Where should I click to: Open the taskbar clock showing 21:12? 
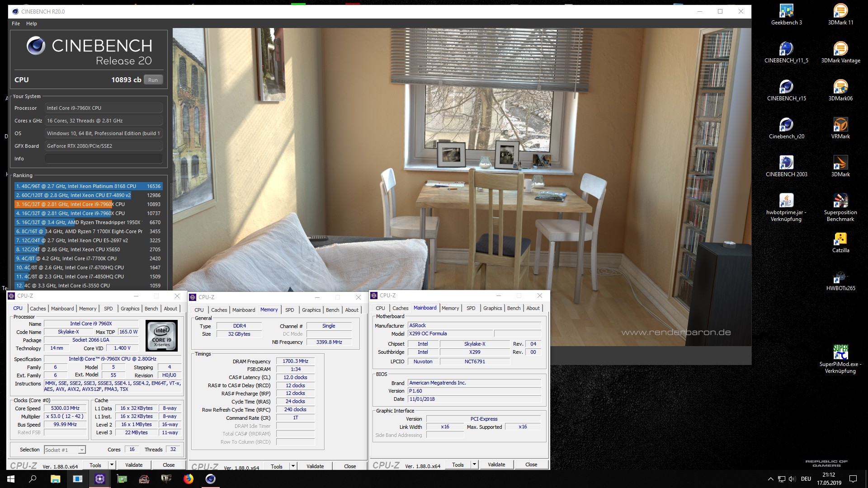829,479
